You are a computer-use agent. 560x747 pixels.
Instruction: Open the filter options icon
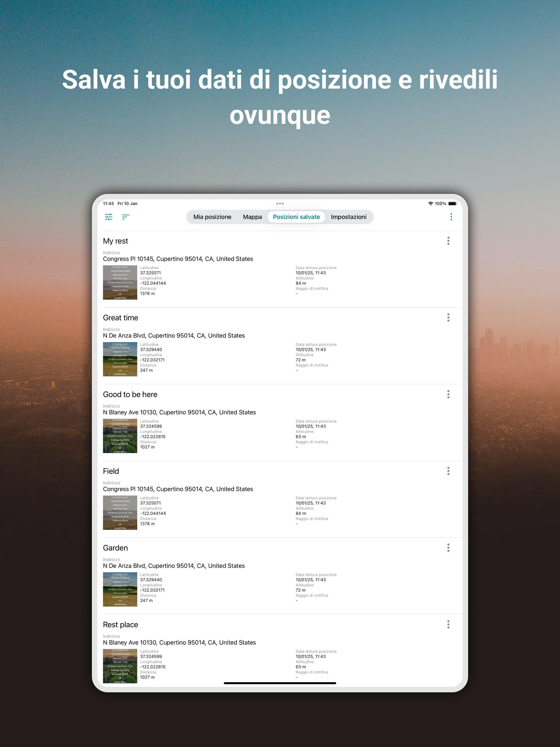click(x=109, y=217)
